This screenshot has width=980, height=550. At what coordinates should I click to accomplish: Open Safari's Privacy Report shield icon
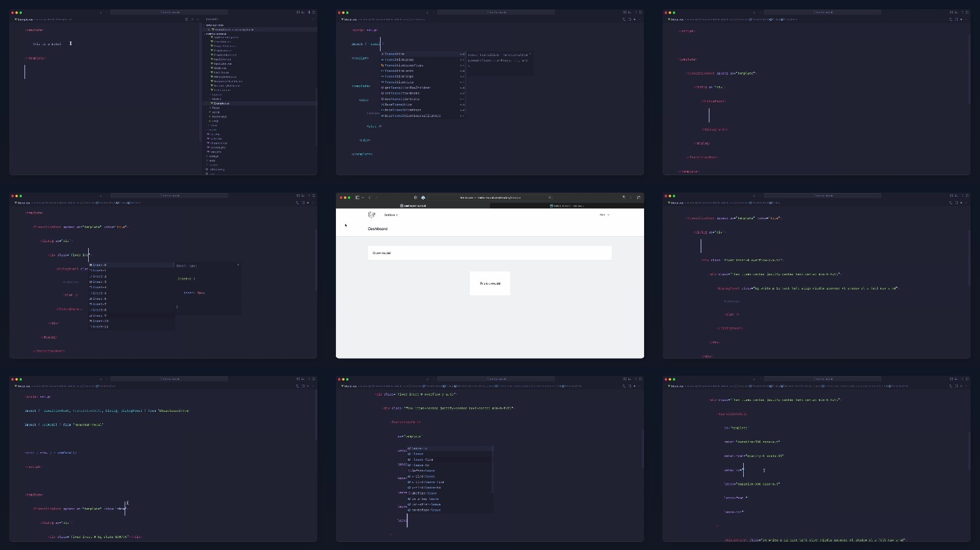pyautogui.click(x=415, y=197)
